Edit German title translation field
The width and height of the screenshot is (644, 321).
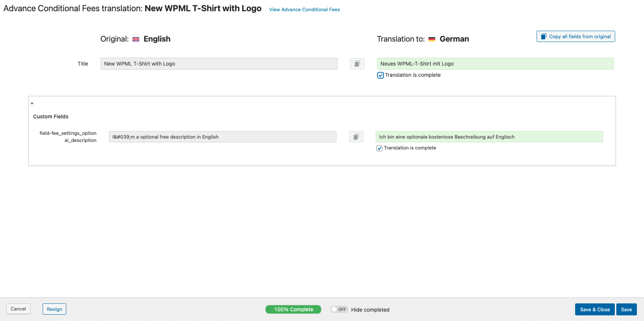pos(495,64)
